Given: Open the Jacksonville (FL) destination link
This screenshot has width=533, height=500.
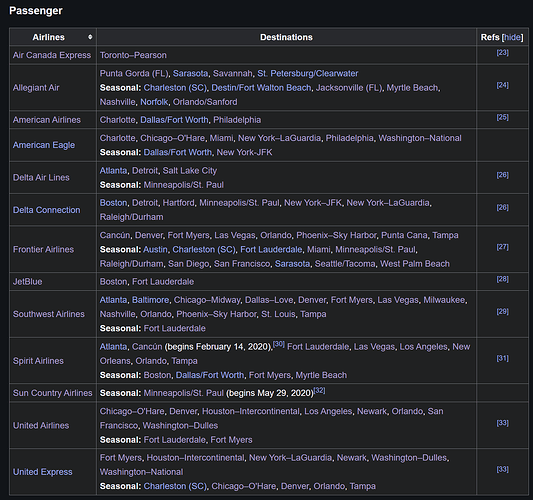Looking at the screenshot, I should 349,88.
